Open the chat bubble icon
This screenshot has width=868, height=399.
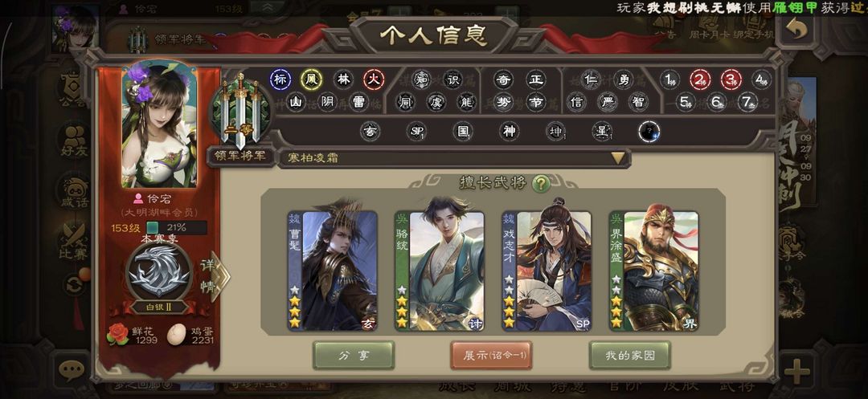[71, 370]
